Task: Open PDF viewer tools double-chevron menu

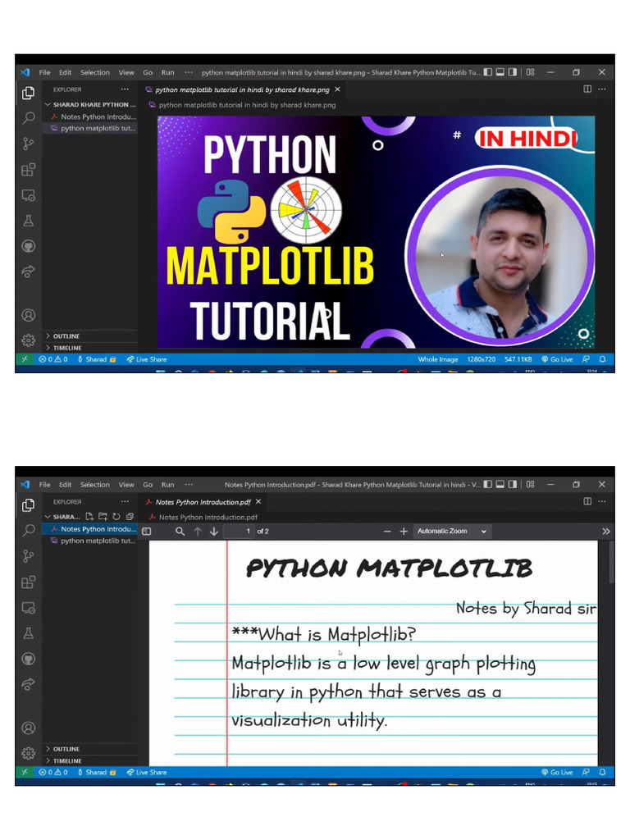Action: point(606,532)
